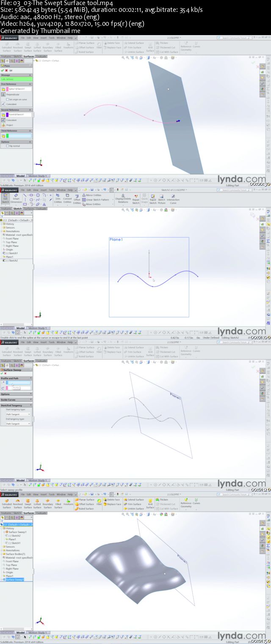Image resolution: width=271 pixels, height=644 pixels.
Task: Click the empty Third Reference selection box
Action: click(20, 136)
